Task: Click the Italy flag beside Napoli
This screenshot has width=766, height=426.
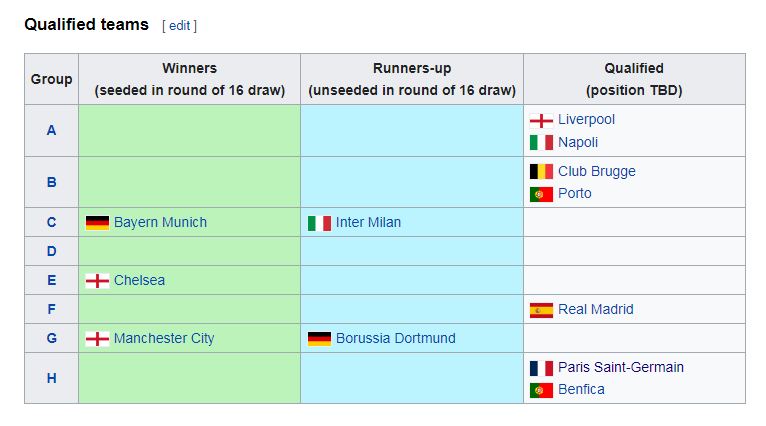Action: [x=541, y=143]
